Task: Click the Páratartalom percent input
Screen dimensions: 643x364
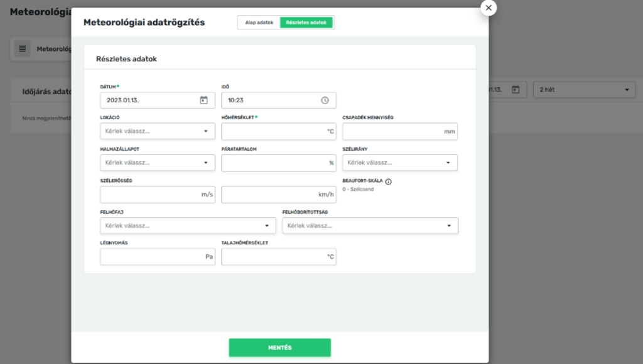Action: tap(273, 163)
